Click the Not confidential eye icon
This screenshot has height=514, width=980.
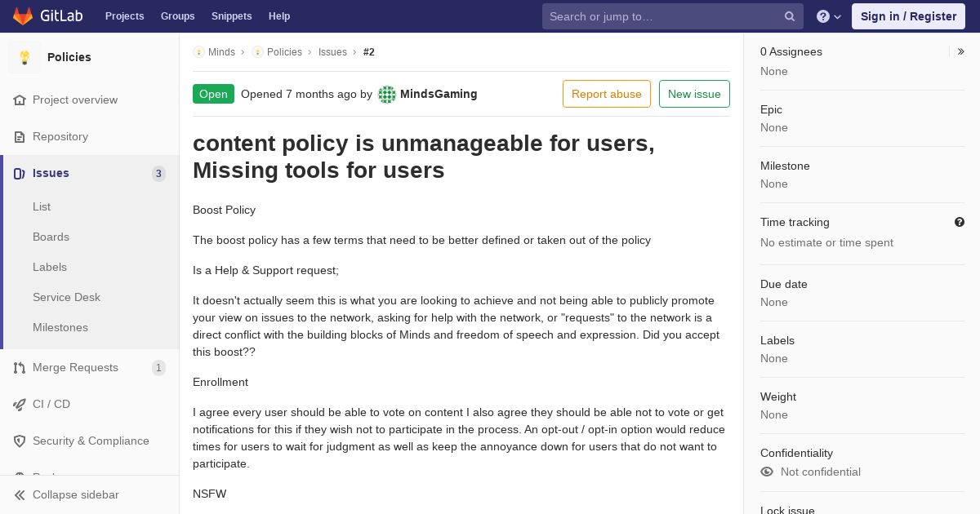(767, 472)
